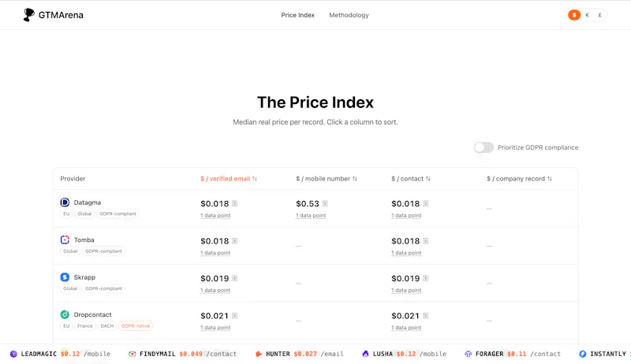Sort by $ / mobile number column
This screenshot has width=631, height=364.
[327, 178]
